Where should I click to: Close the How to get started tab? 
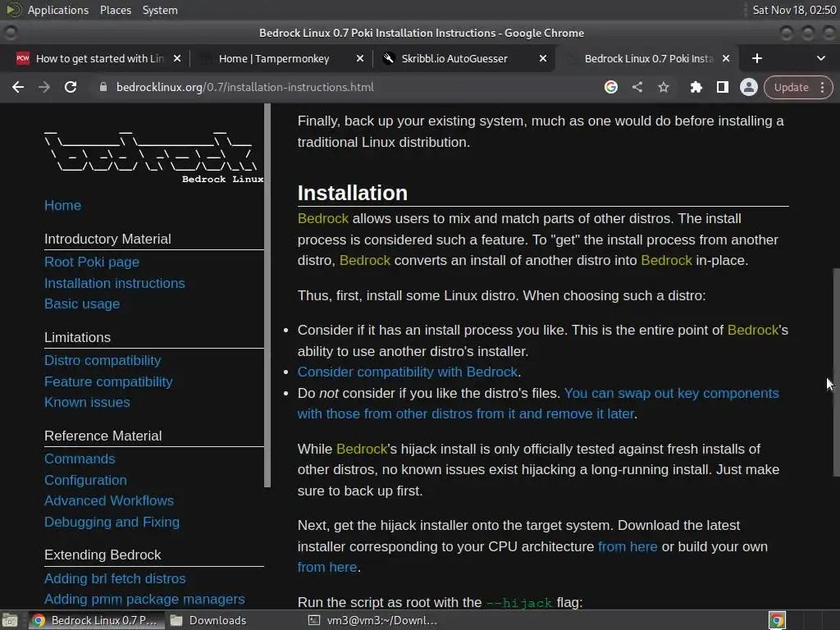pyautogui.click(x=177, y=58)
